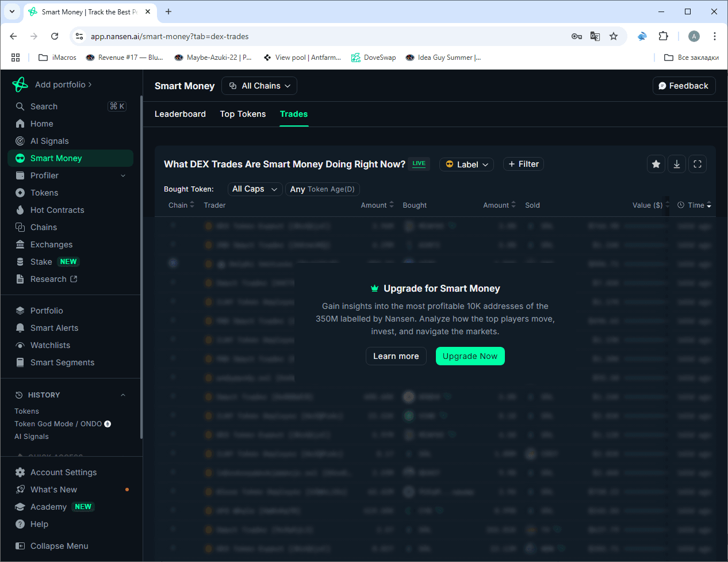The width and height of the screenshot is (728, 562).
Task: Open Stake page
Action: point(70,262)
